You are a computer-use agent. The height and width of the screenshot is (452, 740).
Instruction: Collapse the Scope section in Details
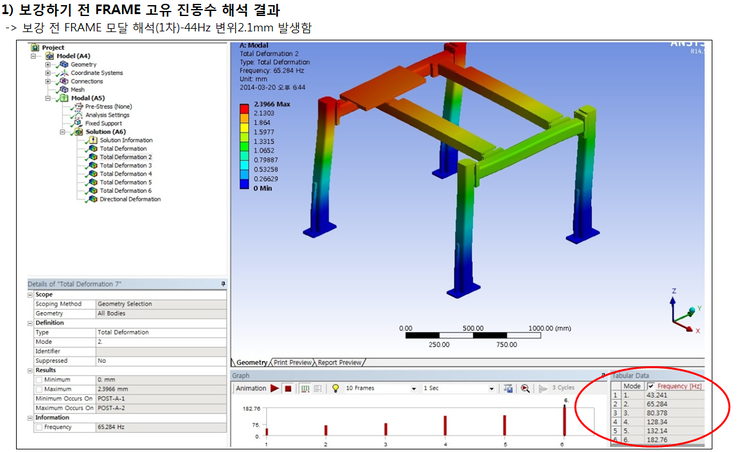point(30,294)
